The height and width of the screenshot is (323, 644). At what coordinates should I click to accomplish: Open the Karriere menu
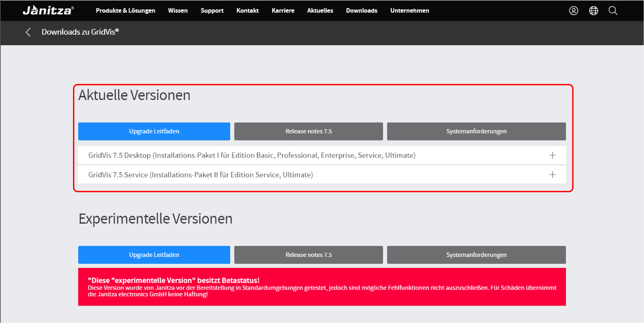tap(283, 11)
